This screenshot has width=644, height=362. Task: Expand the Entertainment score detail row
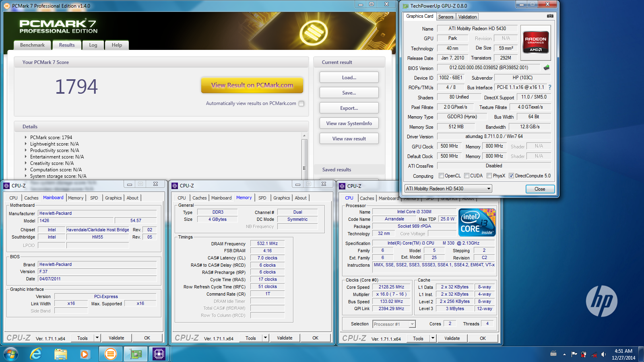point(26,157)
